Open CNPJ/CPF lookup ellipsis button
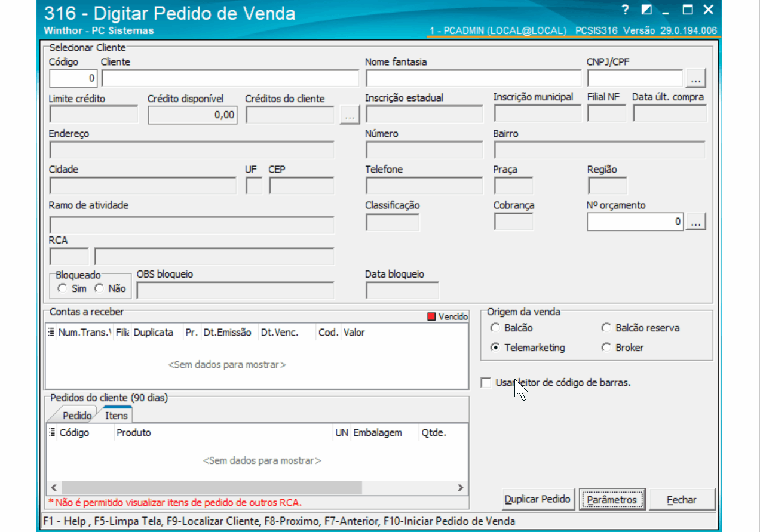This screenshot has height=532, width=760. tap(696, 78)
